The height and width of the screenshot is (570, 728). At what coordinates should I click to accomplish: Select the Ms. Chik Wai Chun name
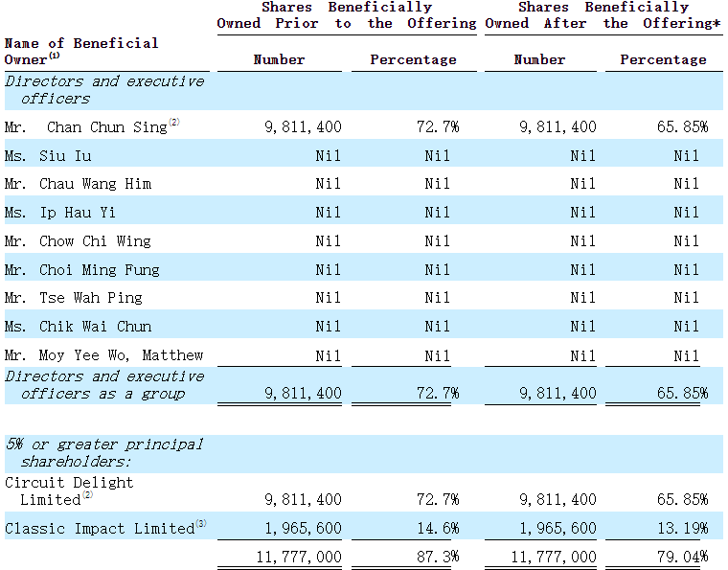click(78, 327)
